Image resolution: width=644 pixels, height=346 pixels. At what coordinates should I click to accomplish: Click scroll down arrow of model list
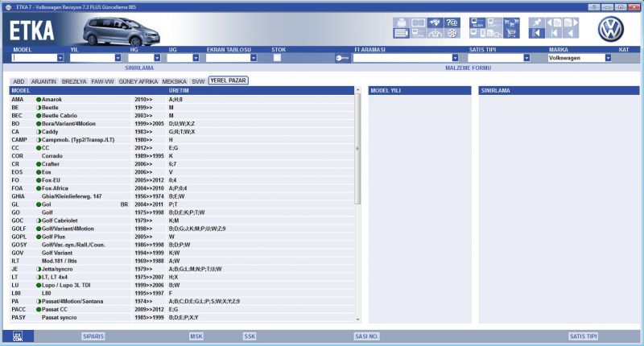(x=357, y=319)
